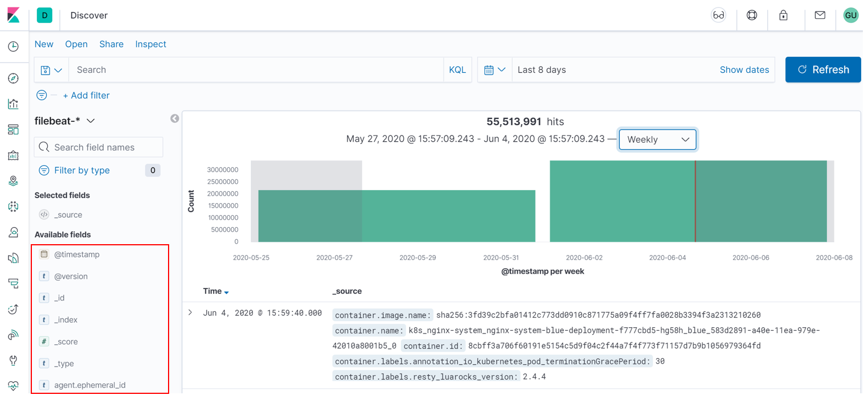Viewport: 868px width, 399px height.
Task: Open the calendar quick date menu
Action: coord(494,70)
